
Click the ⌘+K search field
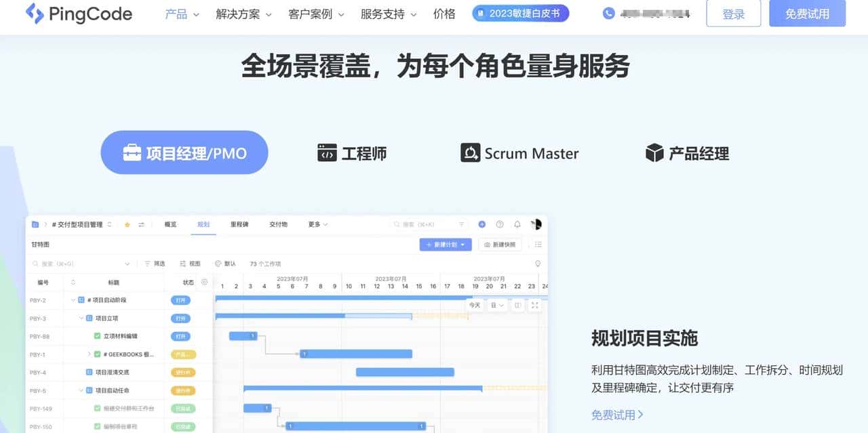tap(420, 224)
